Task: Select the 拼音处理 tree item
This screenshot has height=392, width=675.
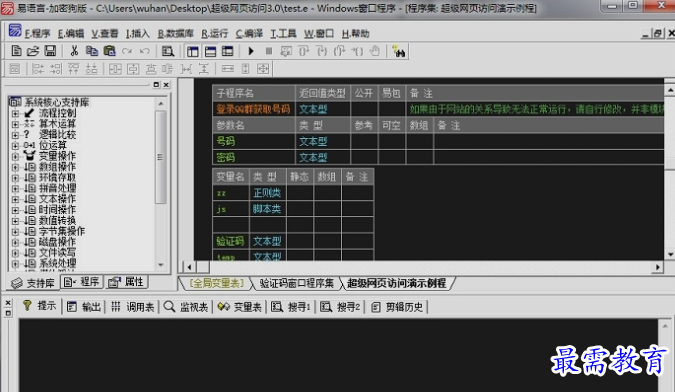Action: [x=57, y=188]
